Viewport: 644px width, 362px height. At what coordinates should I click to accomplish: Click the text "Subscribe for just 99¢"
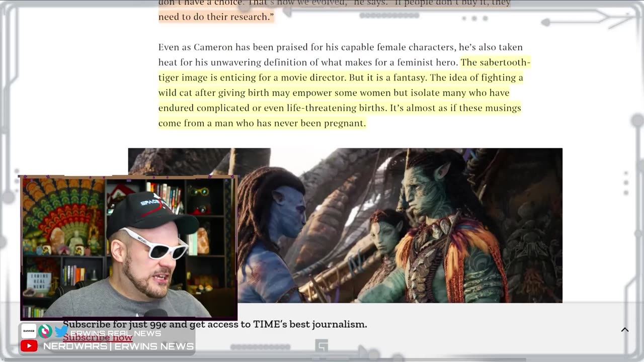pyautogui.click(x=115, y=324)
